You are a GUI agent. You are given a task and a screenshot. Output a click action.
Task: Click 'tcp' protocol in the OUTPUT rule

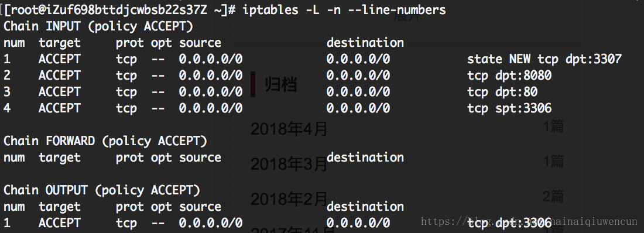tap(126, 224)
